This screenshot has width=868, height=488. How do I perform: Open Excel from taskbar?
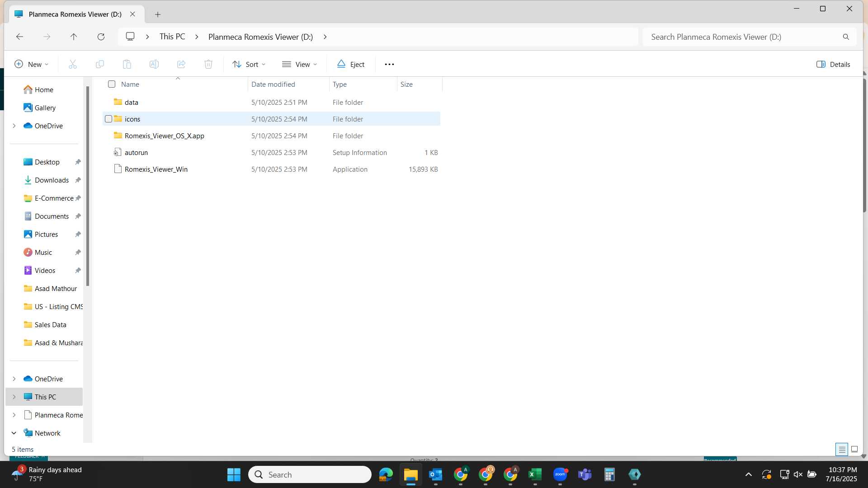point(535,474)
